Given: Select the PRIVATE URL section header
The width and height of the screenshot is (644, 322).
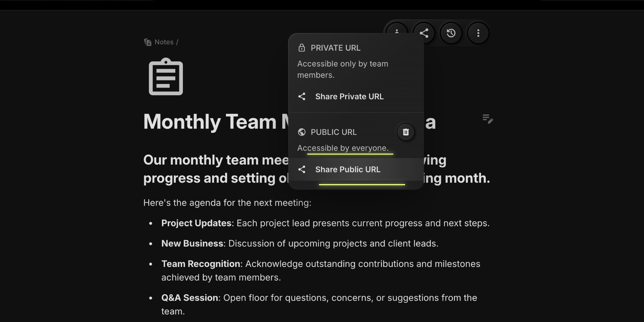Looking at the screenshot, I should tap(335, 48).
